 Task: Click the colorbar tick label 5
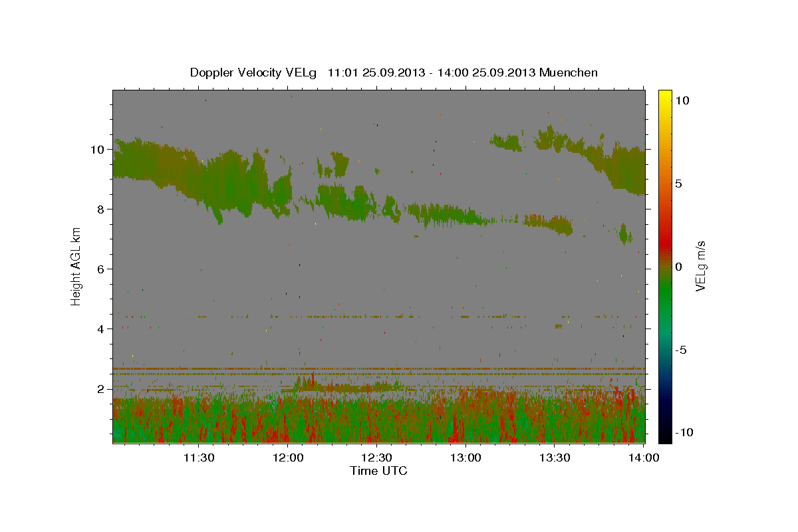point(678,184)
